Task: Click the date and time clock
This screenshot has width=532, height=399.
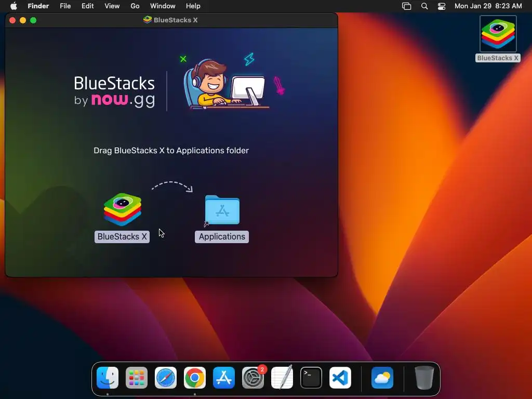Action: (x=488, y=6)
